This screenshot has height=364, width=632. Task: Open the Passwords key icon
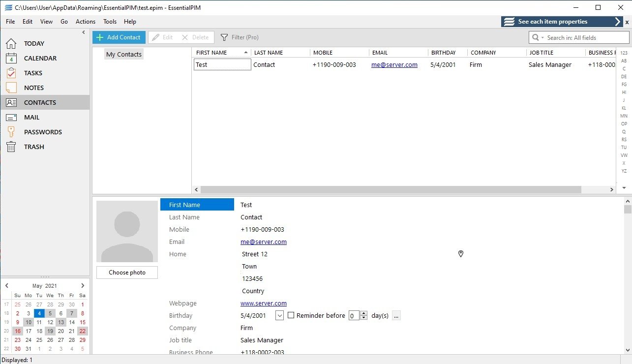(11, 132)
